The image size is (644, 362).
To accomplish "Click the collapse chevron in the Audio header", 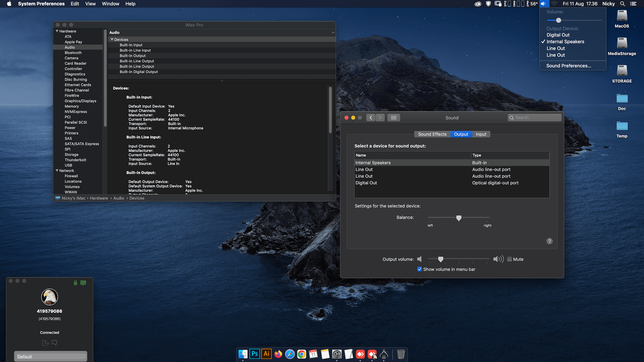I will 333,33.
